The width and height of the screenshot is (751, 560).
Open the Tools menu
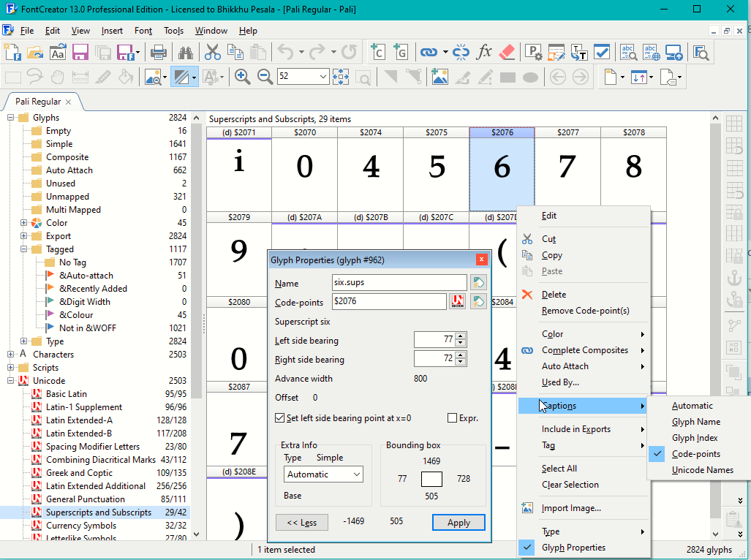pyautogui.click(x=173, y=31)
